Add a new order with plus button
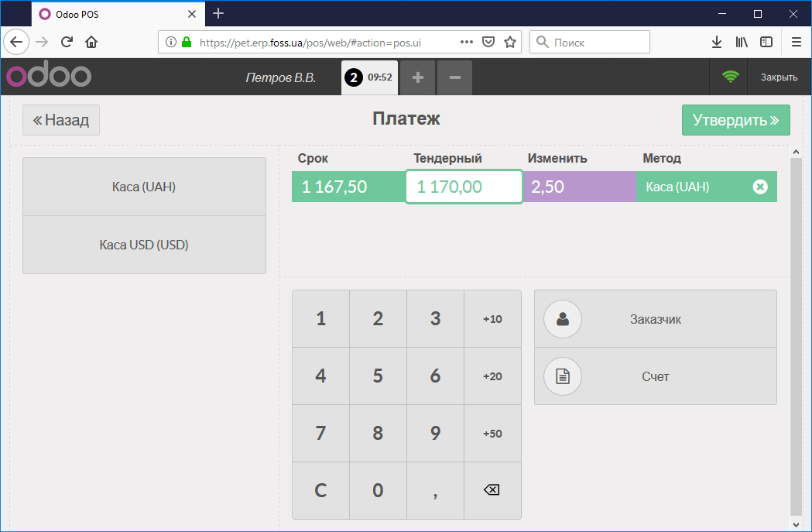Viewport: 812px width, 532px height. 417,77
